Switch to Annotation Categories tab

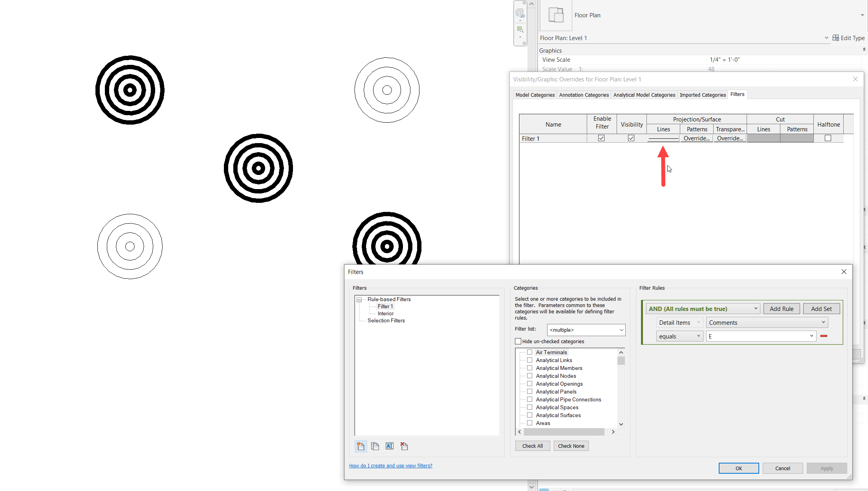click(x=584, y=95)
